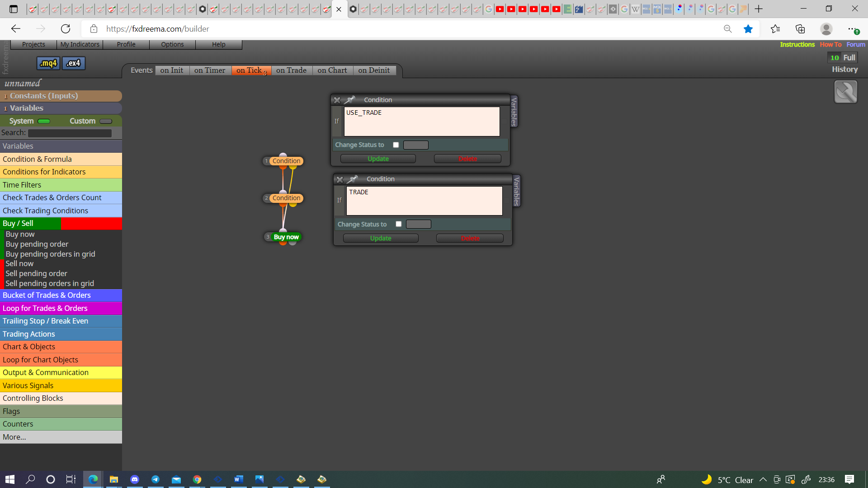868x488 pixels.
Task: Open Microsoft Word from the taskbar
Action: pyautogui.click(x=239, y=479)
